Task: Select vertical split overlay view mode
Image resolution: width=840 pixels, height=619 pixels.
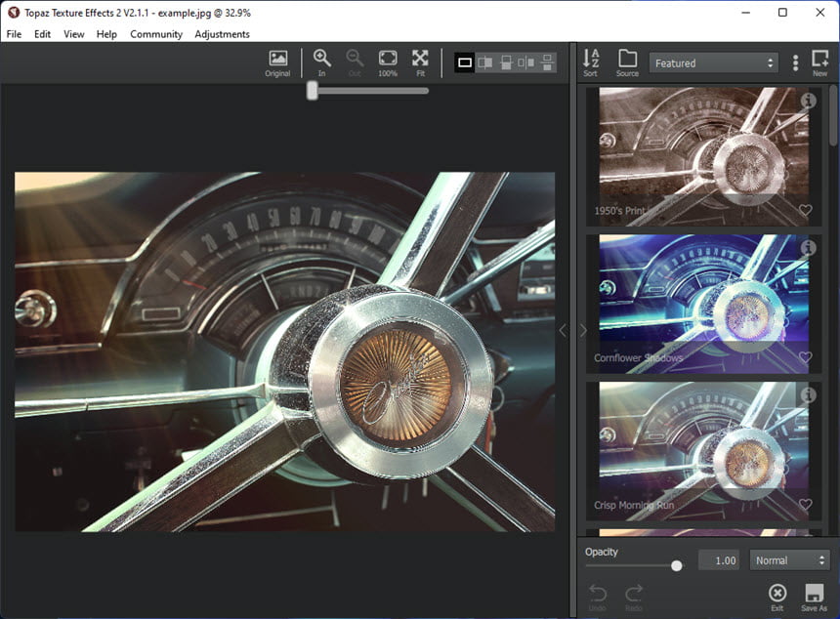Action: click(485, 62)
